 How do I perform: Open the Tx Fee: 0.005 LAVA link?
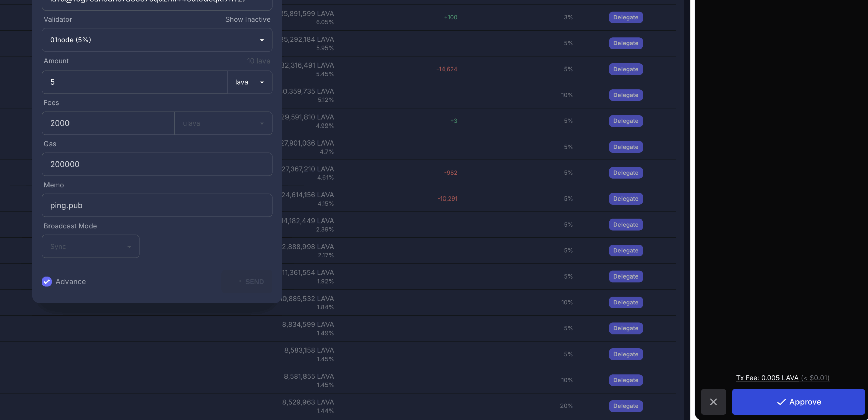point(783,378)
